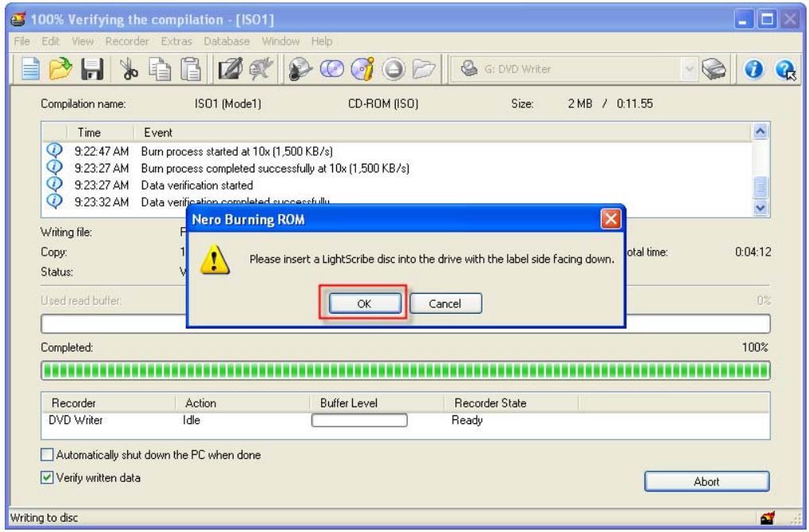Click the Burn compilation disc icon

point(301,68)
